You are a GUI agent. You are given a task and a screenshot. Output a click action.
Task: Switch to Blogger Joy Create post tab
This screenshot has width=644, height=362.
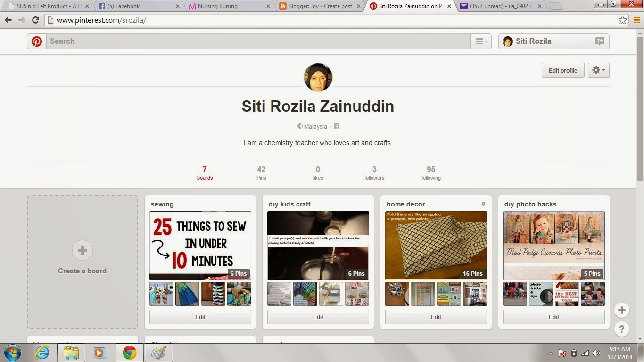[x=320, y=6]
